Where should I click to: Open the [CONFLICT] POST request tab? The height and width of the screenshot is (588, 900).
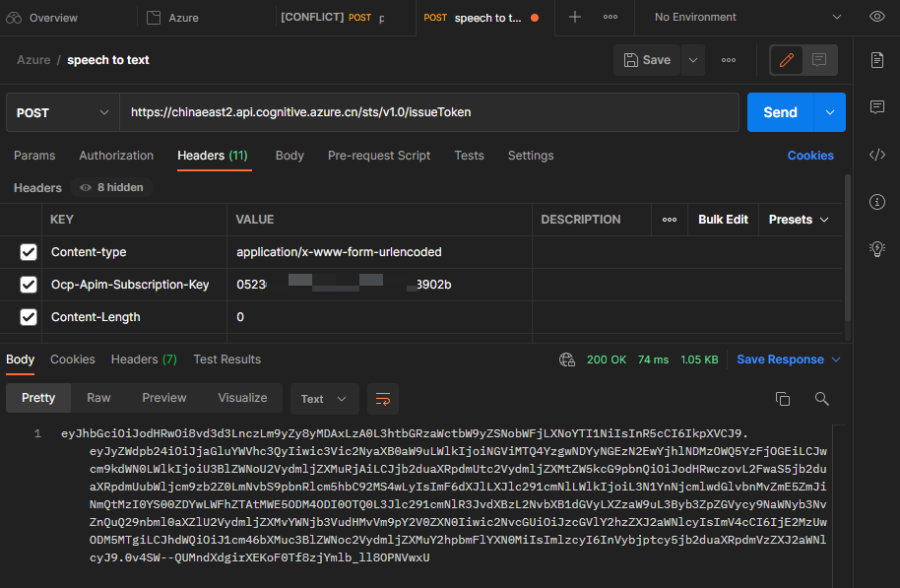coord(333,18)
